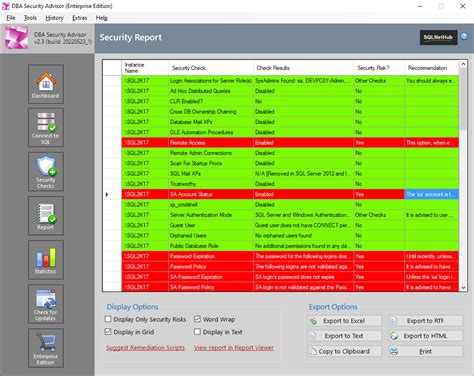This screenshot has width=474, height=376.
Task: Open Suggest Remediation Scripts link
Action: coord(145,347)
